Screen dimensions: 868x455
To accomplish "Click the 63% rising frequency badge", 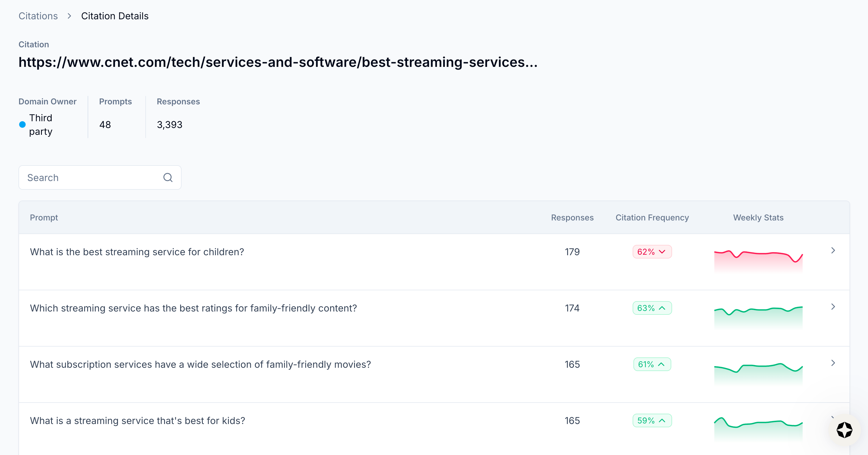I will pyautogui.click(x=652, y=308).
